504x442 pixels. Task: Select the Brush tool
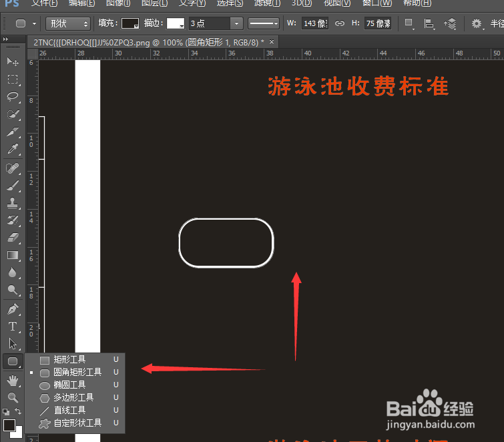click(x=13, y=186)
